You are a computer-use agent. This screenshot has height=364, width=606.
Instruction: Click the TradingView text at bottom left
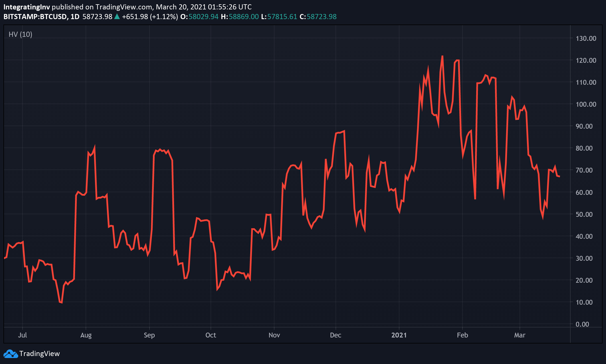39,354
